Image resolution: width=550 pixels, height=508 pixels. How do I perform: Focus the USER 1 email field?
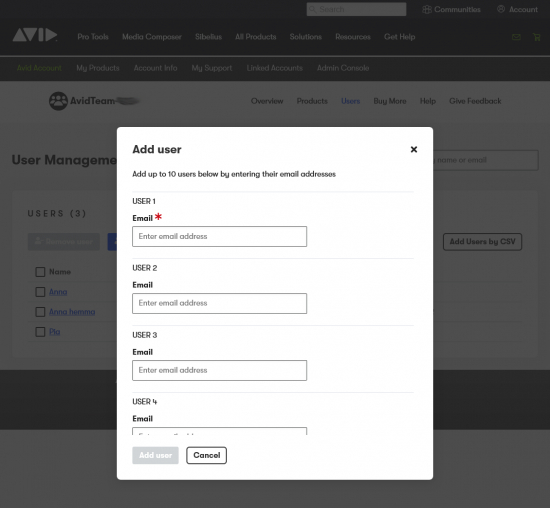click(x=220, y=236)
